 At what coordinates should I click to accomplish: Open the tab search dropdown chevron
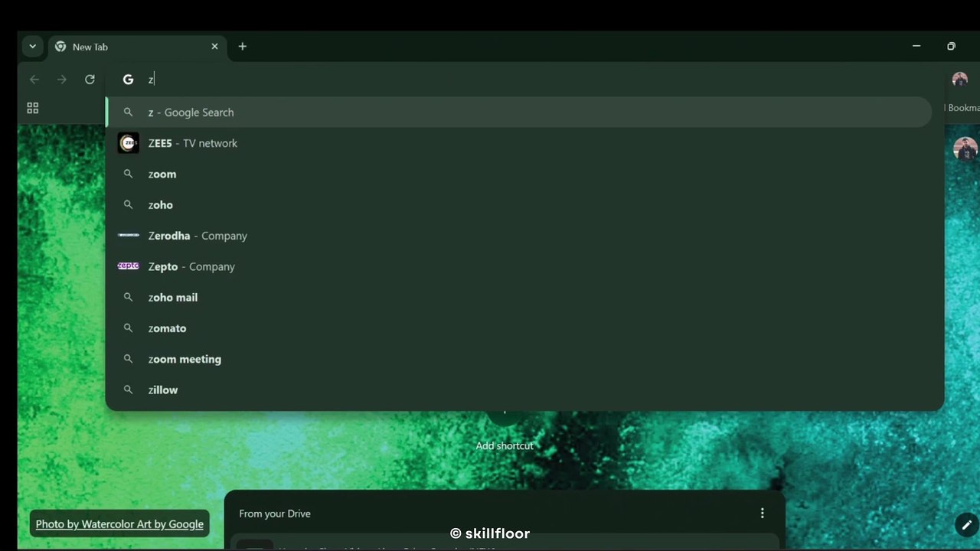pyautogui.click(x=32, y=47)
